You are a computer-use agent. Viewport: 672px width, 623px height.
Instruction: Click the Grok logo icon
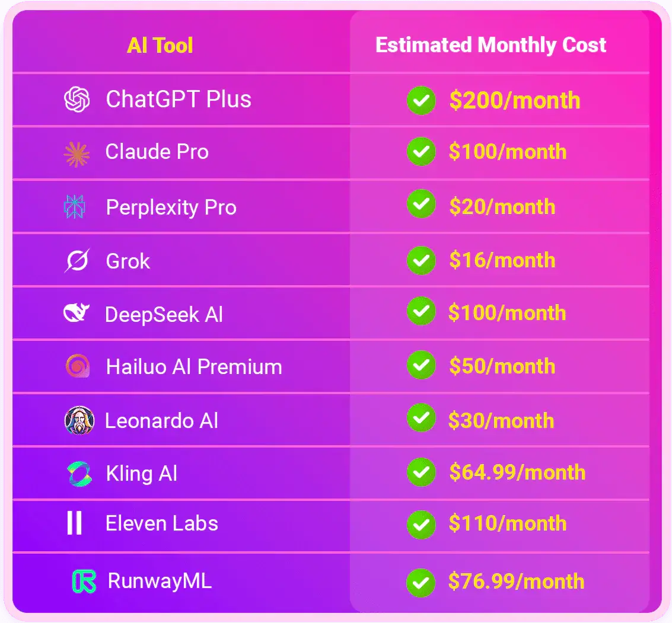pyautogui.click(x=77, y=261)
